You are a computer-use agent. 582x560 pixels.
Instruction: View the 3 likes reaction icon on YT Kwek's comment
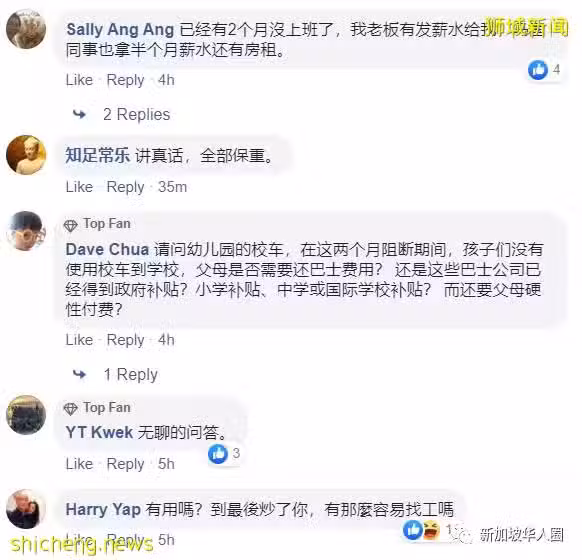click(x=218, y=453)
